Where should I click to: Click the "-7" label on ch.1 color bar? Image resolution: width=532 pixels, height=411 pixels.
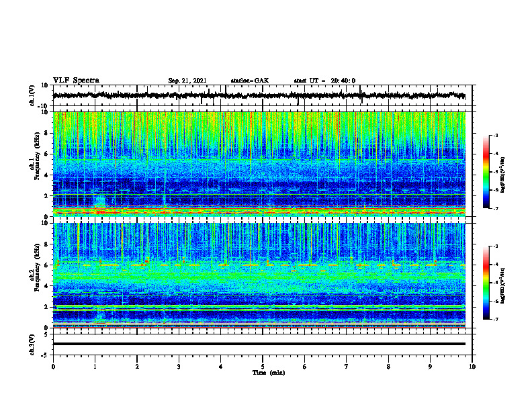click(495, 208)
